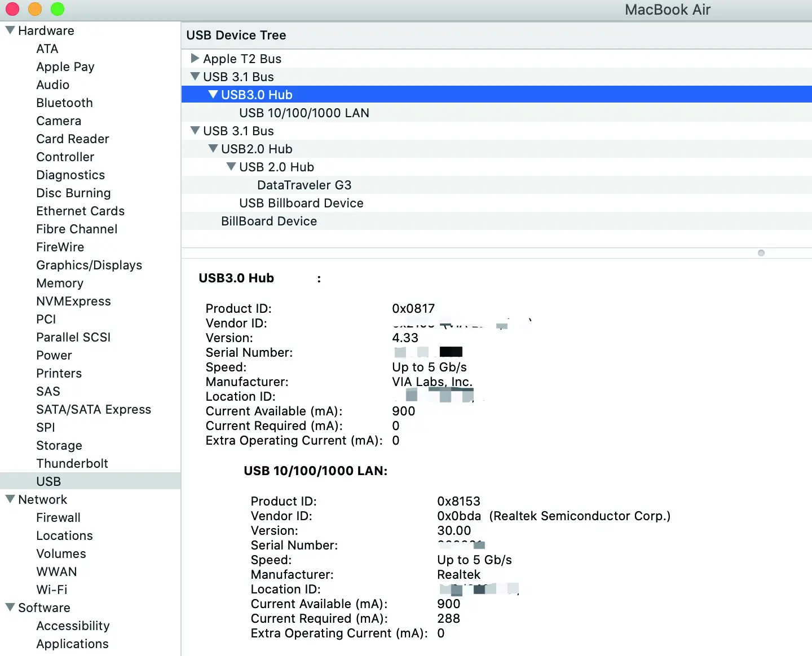Open the Applications entry under Software
The height and width of the screenshot is (656, 812).
pos(72,644)
